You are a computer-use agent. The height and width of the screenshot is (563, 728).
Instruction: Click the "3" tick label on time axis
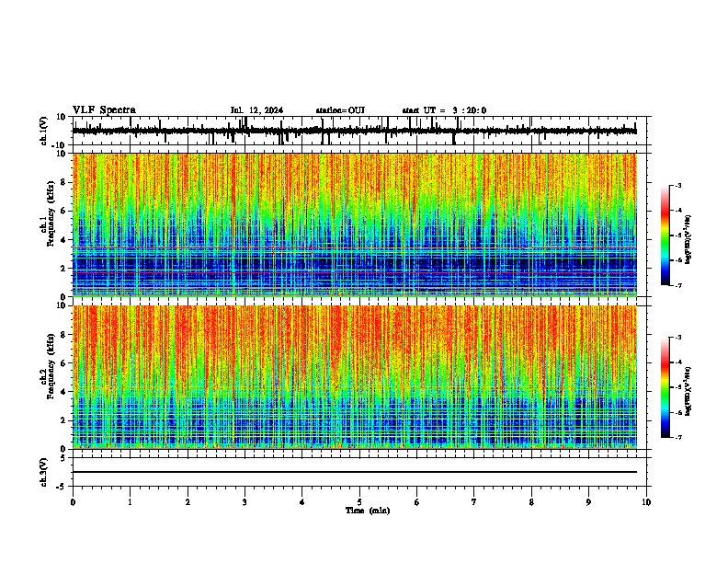245,502
